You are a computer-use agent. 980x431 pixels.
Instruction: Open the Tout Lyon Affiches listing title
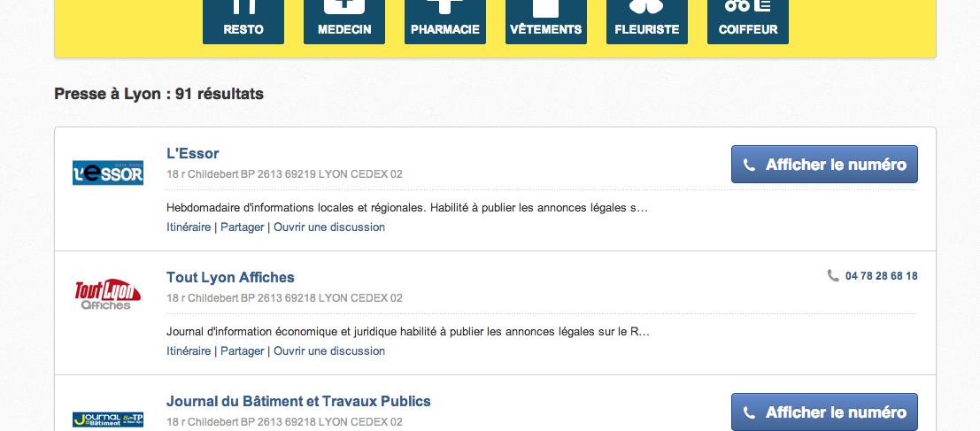click(x=230, y=277)
